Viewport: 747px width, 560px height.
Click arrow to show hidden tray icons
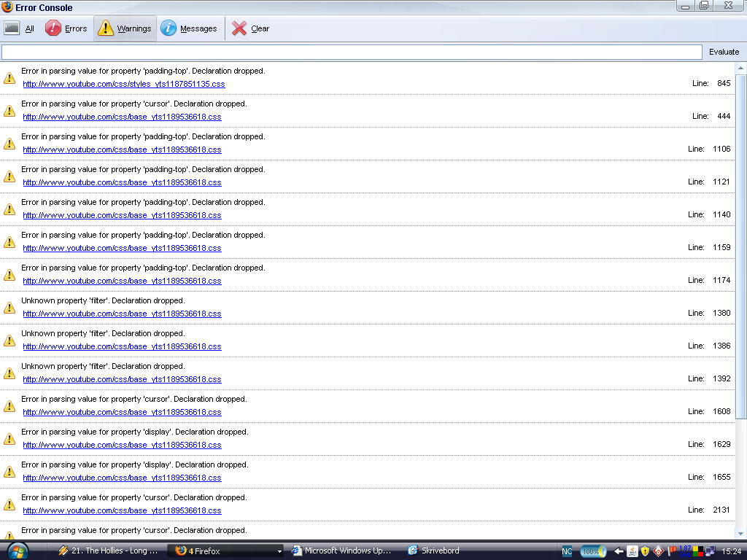pos(619,551)
